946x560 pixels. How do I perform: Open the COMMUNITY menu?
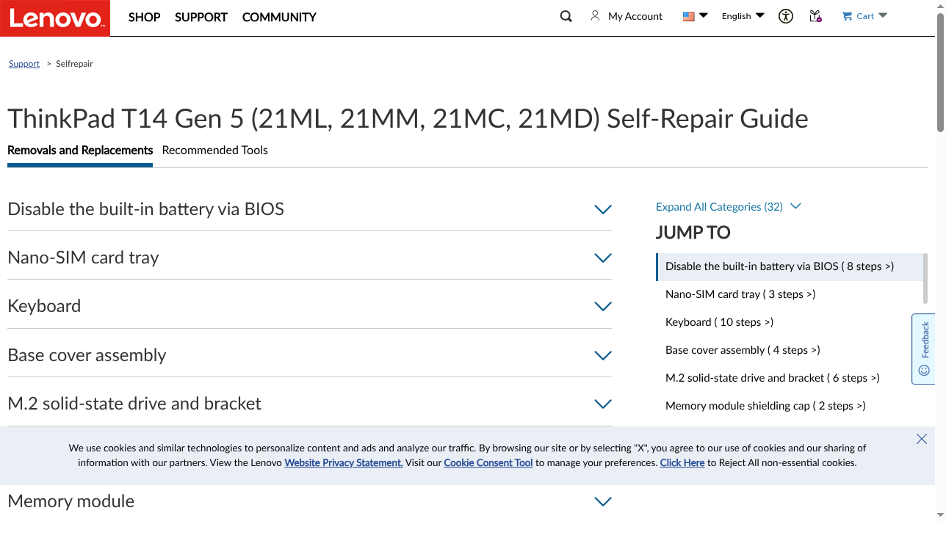tap(279, 17)
